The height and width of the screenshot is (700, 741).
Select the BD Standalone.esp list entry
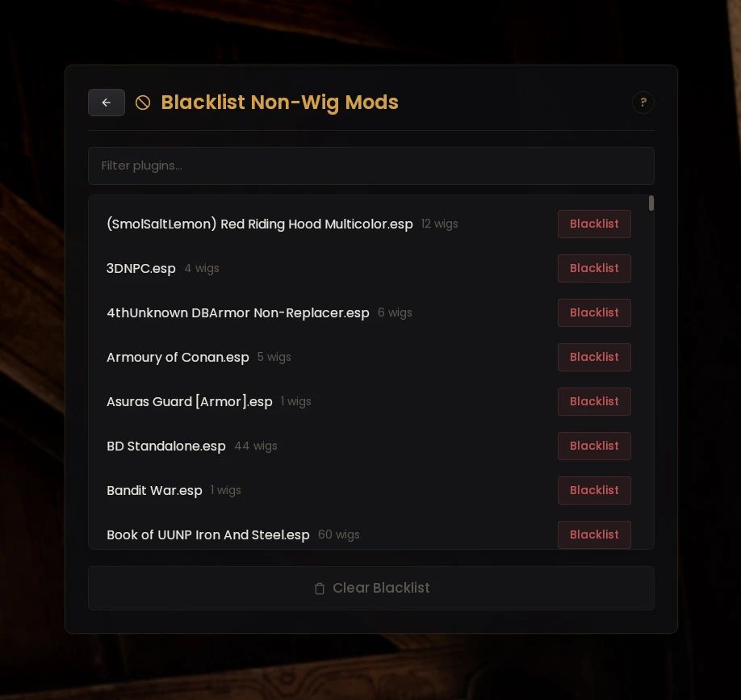(x=166, y=446)
